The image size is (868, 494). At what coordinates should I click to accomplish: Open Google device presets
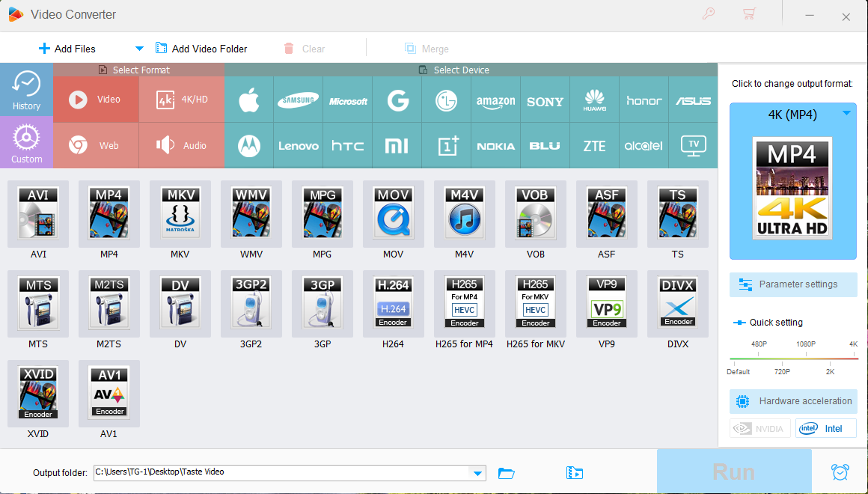coord(397,100)
